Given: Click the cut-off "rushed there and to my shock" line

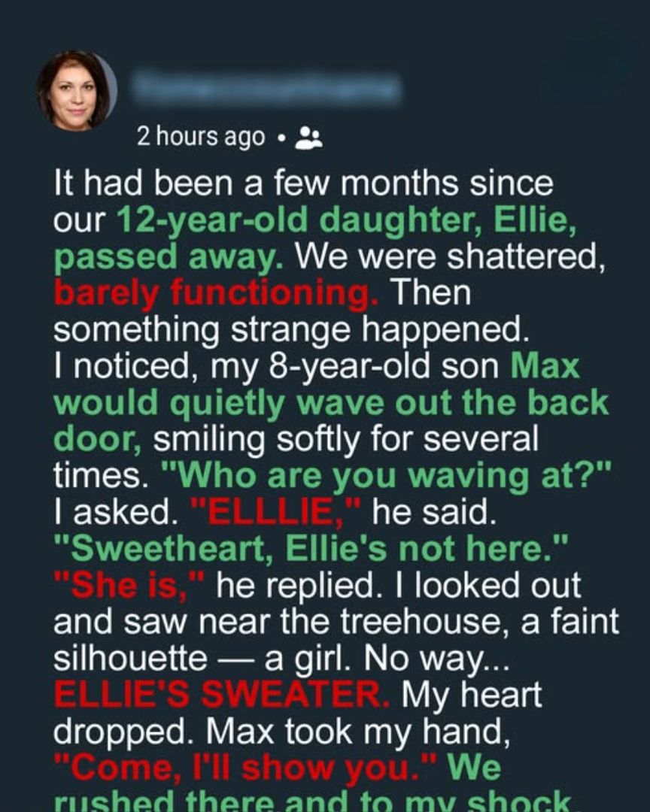Looking at the screenshot, I should [x=311, y=801].
